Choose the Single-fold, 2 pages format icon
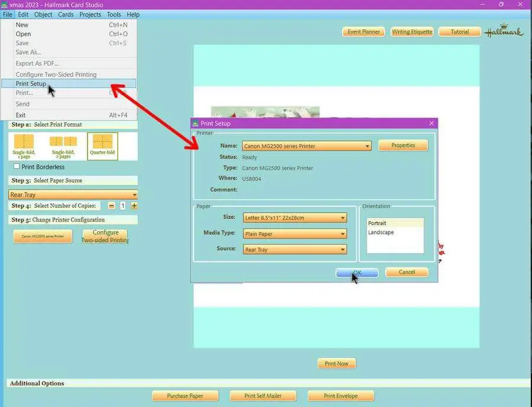Image resolution: width=532 pixels, height=407 pixels. point(63,146)
